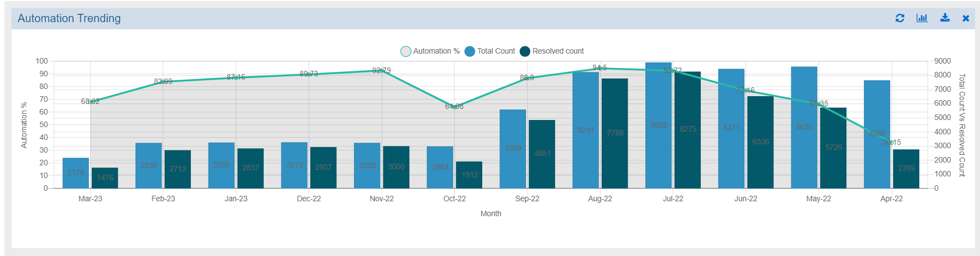980x256 pixels.
Task: Hide the Total Count legend series
Action: [x=496, y=51]
